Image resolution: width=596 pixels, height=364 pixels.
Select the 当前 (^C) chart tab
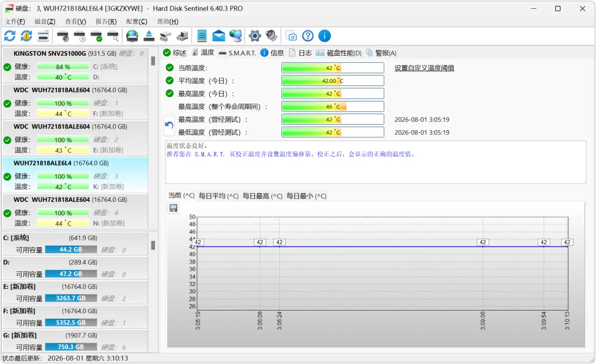click(182, 196)
